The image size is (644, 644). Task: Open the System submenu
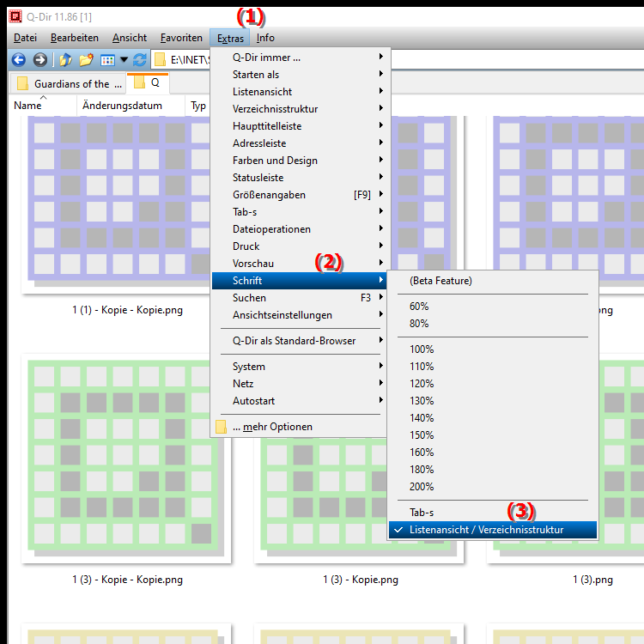pyautogui.click(x=299, y=367)
